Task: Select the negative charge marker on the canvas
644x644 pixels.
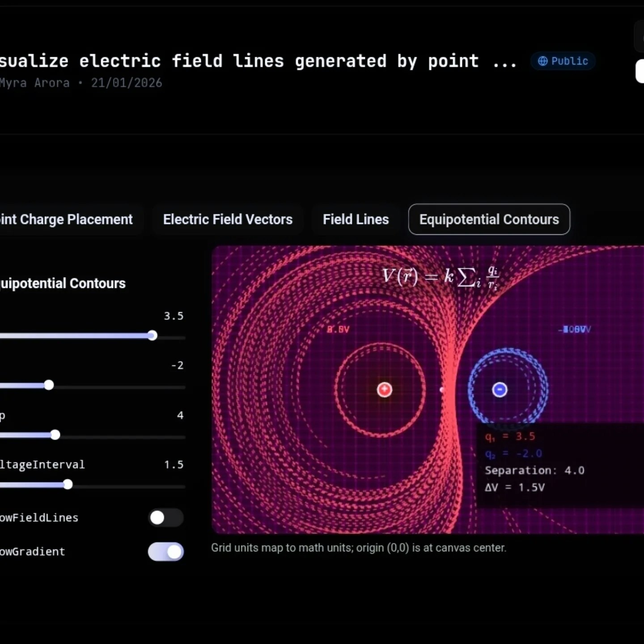Action: click(500, 390)
